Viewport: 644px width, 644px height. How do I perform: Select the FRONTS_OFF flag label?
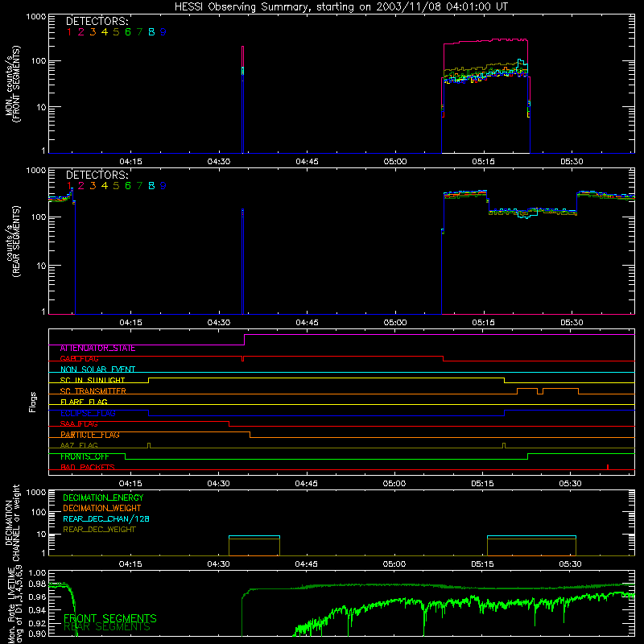pyautogui.click(x=85, y=456)
